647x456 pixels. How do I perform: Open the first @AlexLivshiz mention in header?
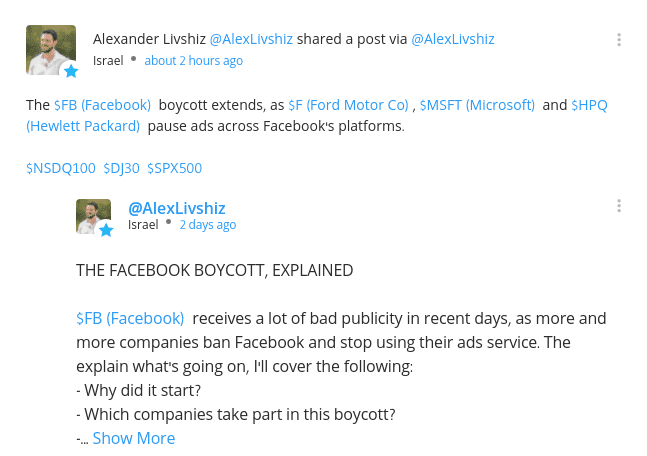pos(251,39)
